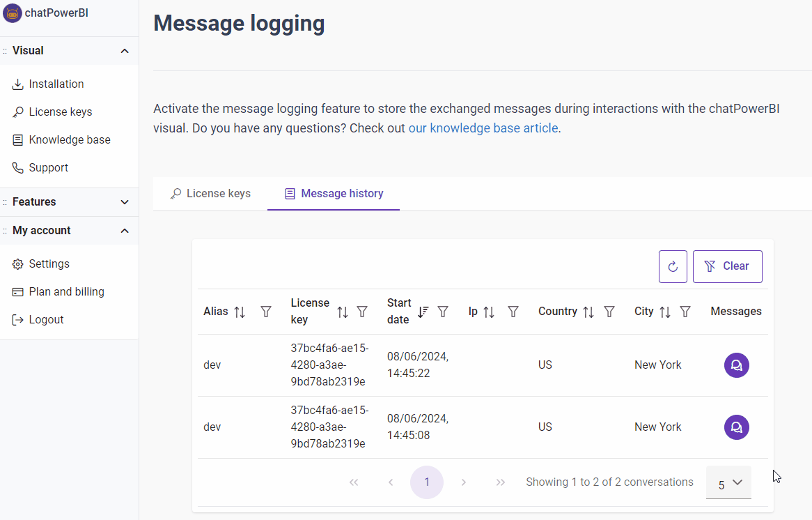The width and height of the screenshot is (812, 520).
Task: Toggle Start date sort order
Action: tap(423, 312)
